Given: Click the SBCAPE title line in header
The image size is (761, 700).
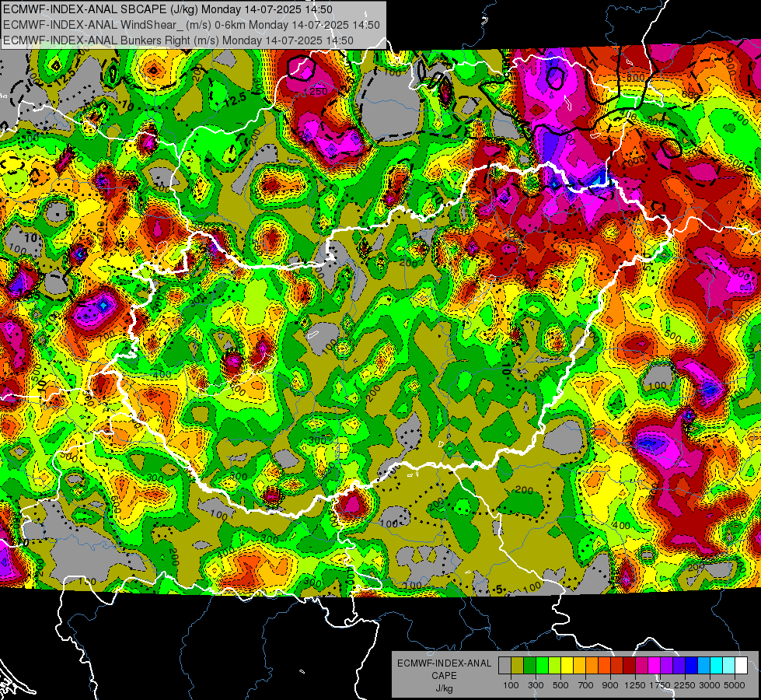Looking at the screenshot, I should point(168,9).
